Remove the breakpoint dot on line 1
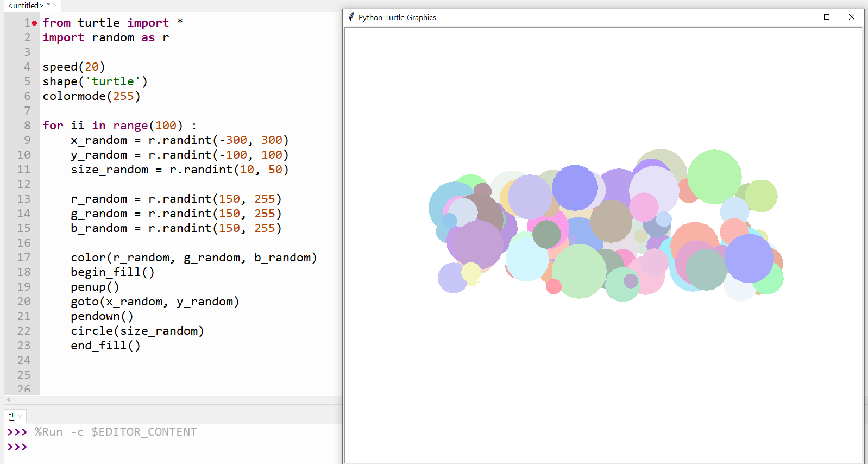868x464 pixels. tap(34, 23)
